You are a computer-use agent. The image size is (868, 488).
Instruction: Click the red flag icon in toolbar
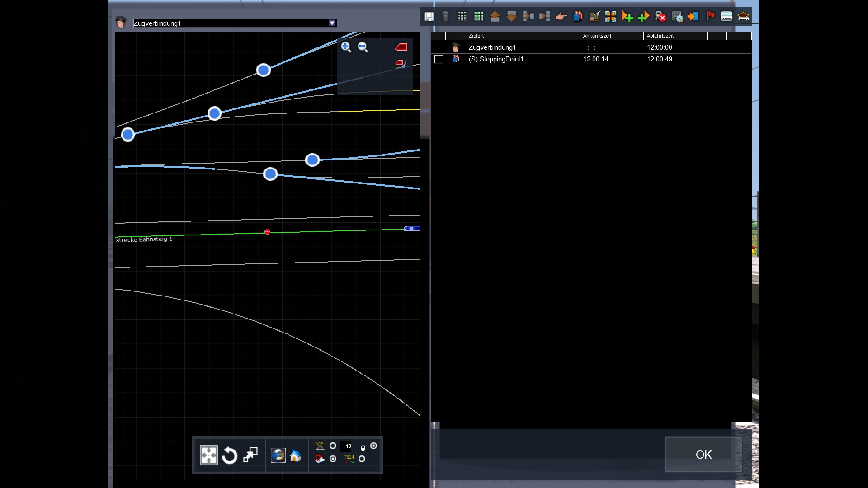pos(710,17)
